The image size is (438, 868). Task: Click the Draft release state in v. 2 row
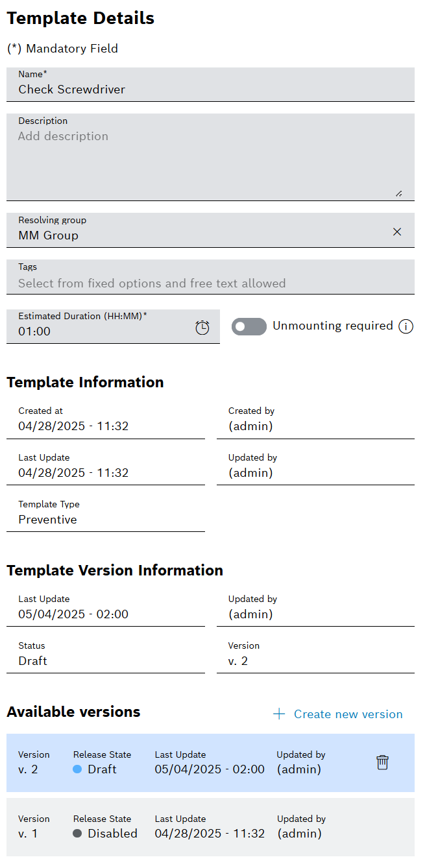coord(95,769)
